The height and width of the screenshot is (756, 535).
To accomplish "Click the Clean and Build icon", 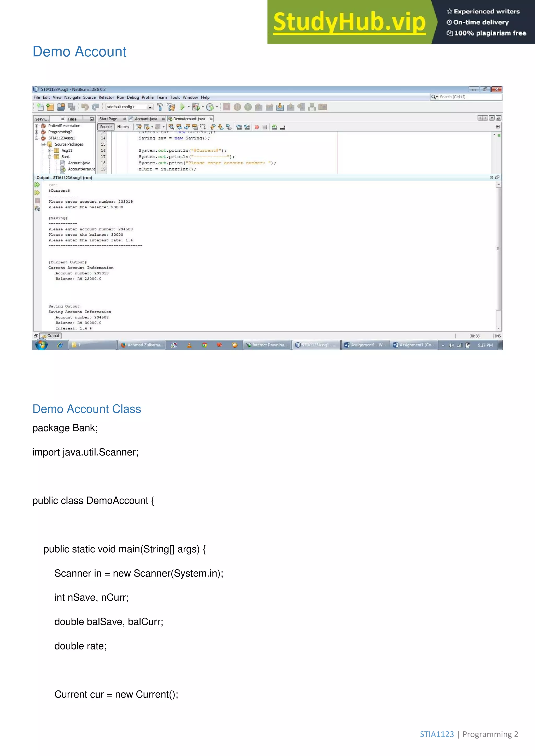I will point(171,107).
